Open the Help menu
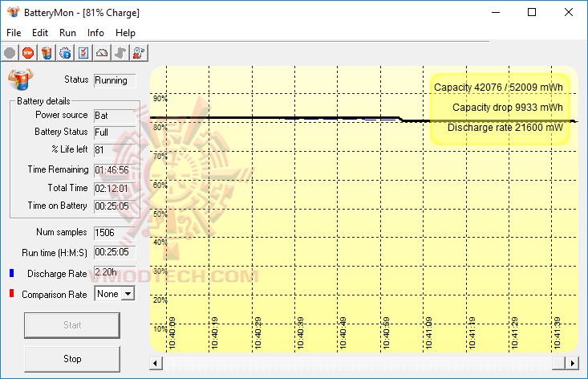 125,33
